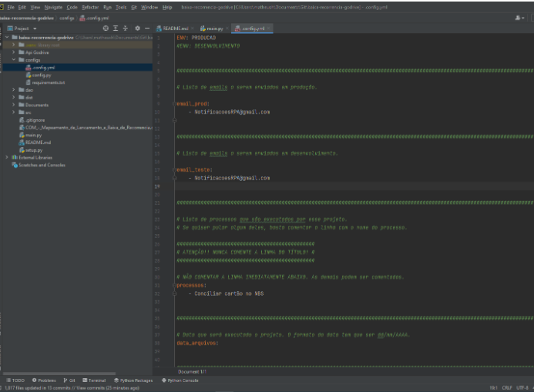Image resolution: width=534 pixels, height=392 pixels.
Task: Open the Python Console tool window
Action: pyautogui.click(x=180, y=380)
